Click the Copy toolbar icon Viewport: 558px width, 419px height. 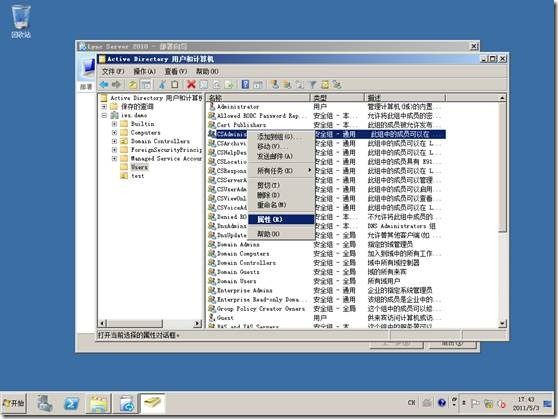click(x=175, y=85)
